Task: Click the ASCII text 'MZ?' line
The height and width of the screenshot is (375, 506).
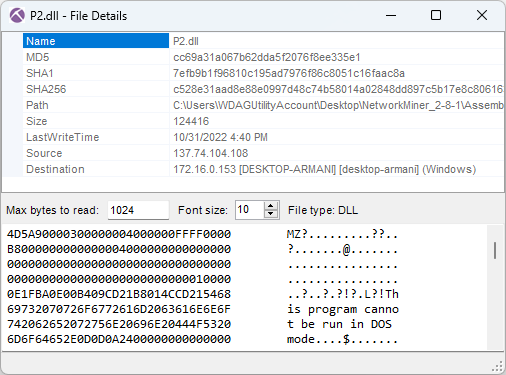Action: pyautogui.click(x=342, y=234)
